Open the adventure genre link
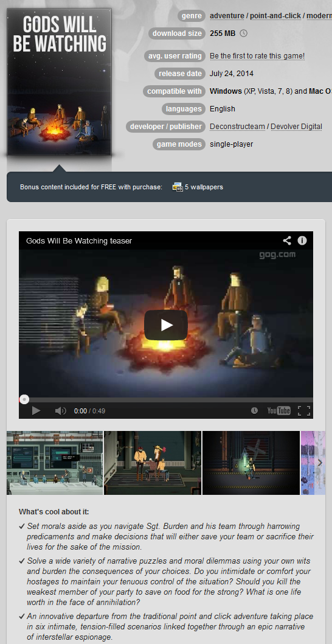The image size is (332, 644). pyautogui.click(x=227, y=16)
